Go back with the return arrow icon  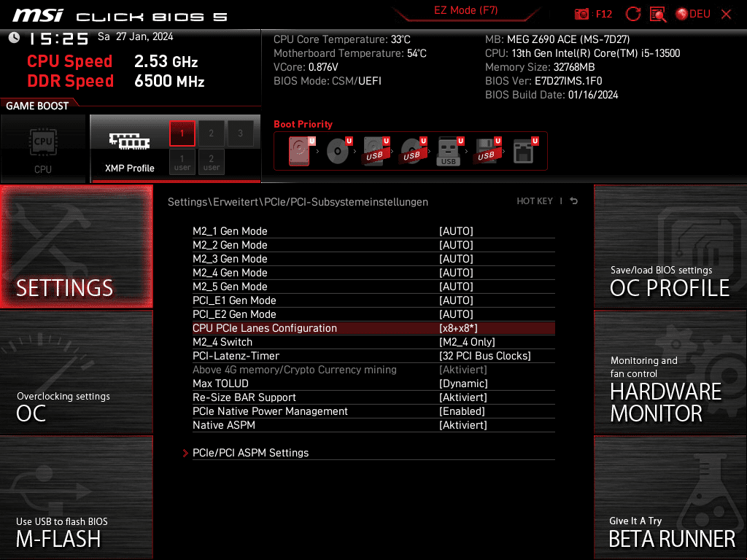click(x=574, y=201)
